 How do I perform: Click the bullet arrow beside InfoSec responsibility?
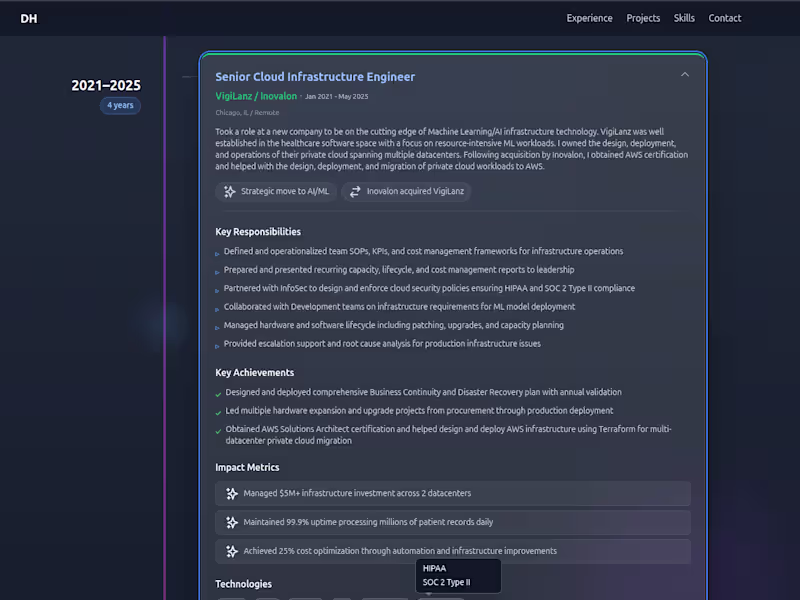point(217,290)
